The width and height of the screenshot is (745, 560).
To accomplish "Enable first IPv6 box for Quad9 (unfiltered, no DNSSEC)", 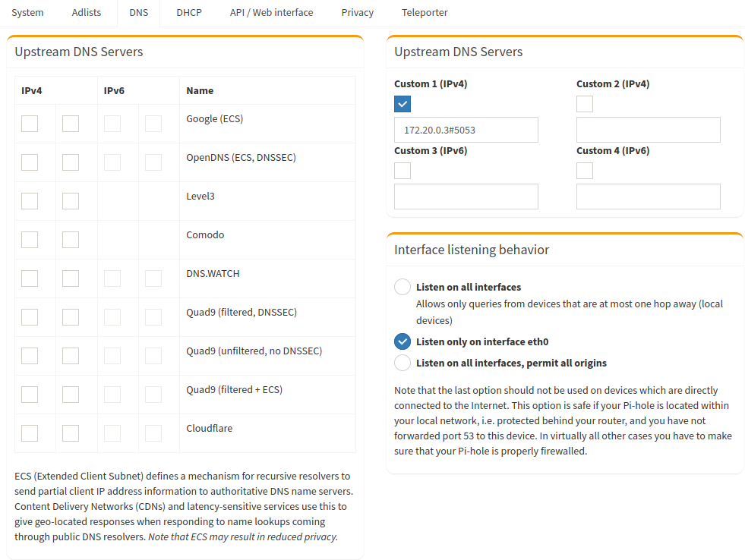I will pyautogui.click(x=112, y=355).
